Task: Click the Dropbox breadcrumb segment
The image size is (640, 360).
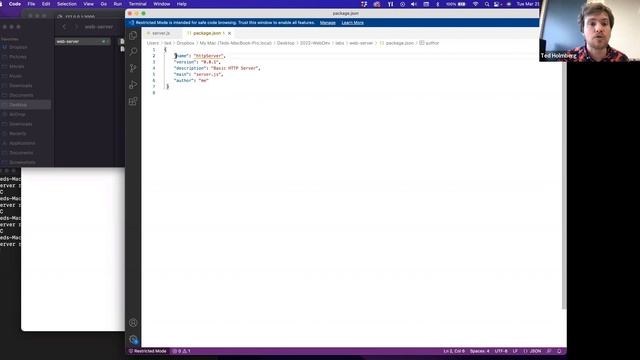Action: coord(185,43)
